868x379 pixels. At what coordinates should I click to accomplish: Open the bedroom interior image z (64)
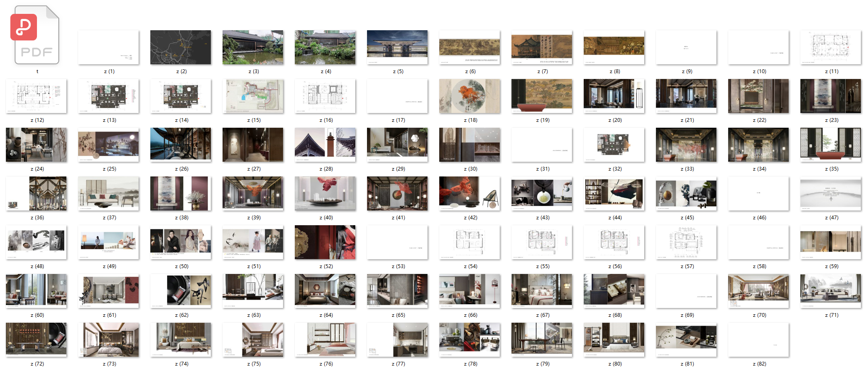coord(325,291)
